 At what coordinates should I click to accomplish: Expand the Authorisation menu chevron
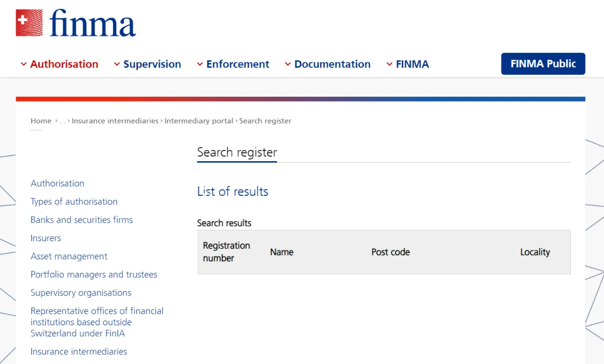pos(24,64)
